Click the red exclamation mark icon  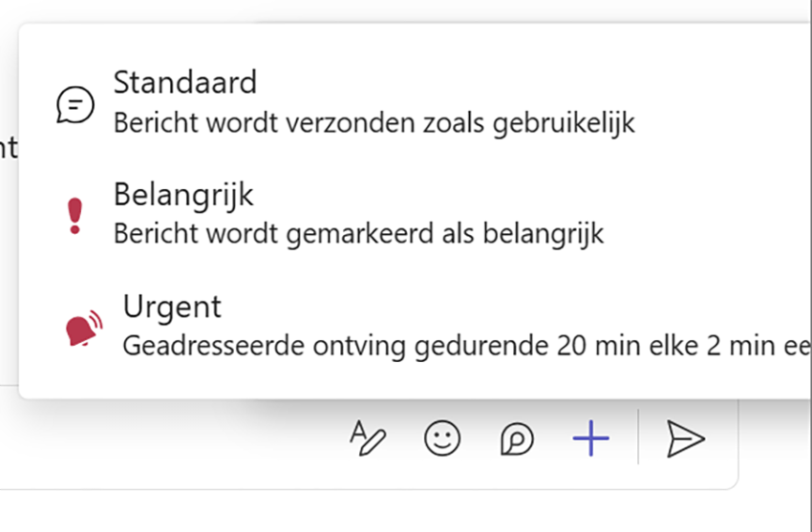pyautogui.click(x=76, y=217)
